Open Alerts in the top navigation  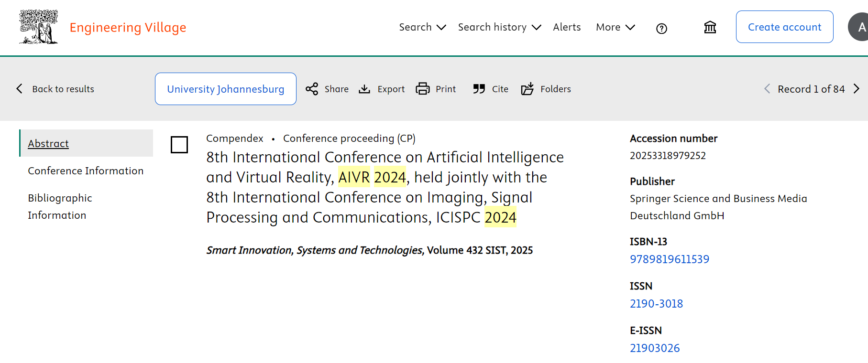[567, 27]
